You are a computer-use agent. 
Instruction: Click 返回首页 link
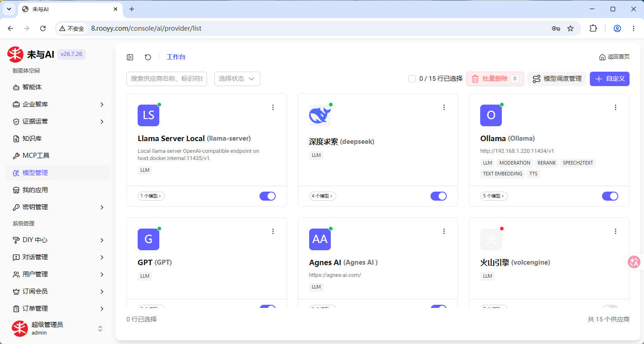tap(614, 57)
